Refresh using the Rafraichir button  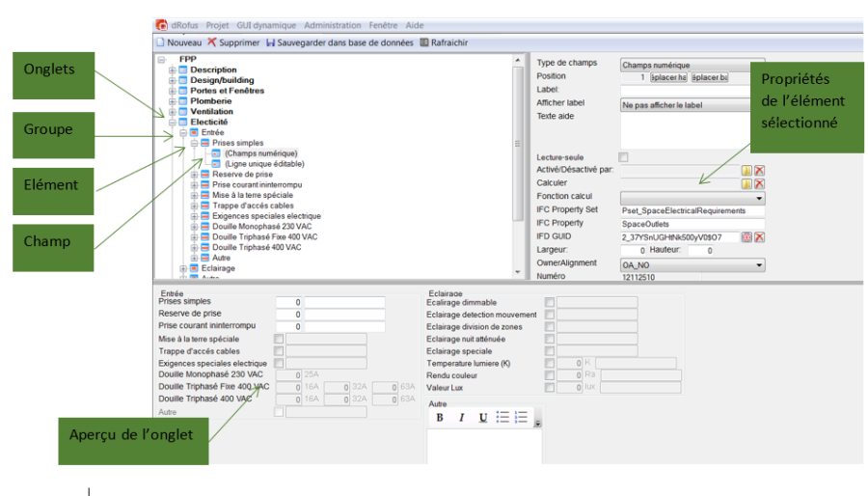[x=445, y=42]
